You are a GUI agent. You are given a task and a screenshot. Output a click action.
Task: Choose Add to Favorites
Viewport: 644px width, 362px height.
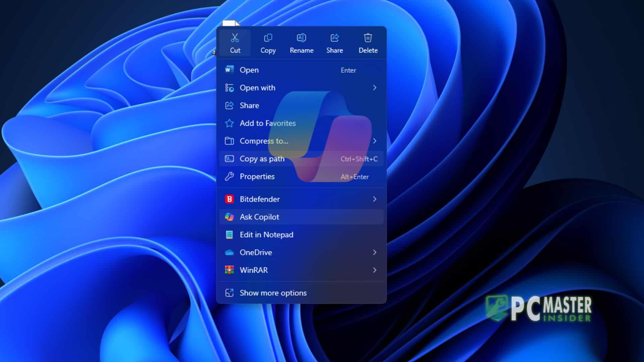(x=267, y=123)
